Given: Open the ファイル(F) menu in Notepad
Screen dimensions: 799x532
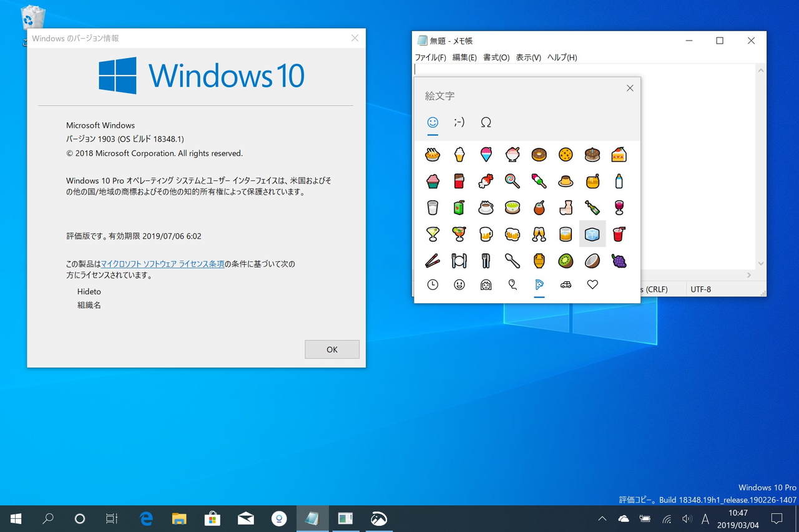Looking at the screenshot, I should pos(430,57).
